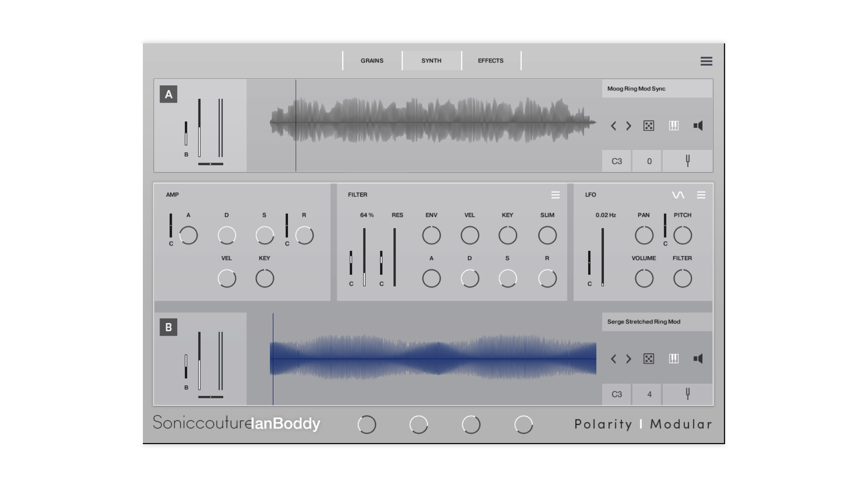
Task: Click the dice icon on the B layer
Action: pyautogui.click(x=649, y=359)
